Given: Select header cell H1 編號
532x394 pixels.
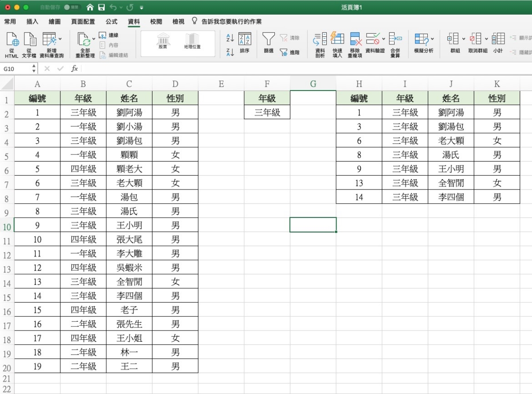Looking at the screenshot, I should (359, 98).
